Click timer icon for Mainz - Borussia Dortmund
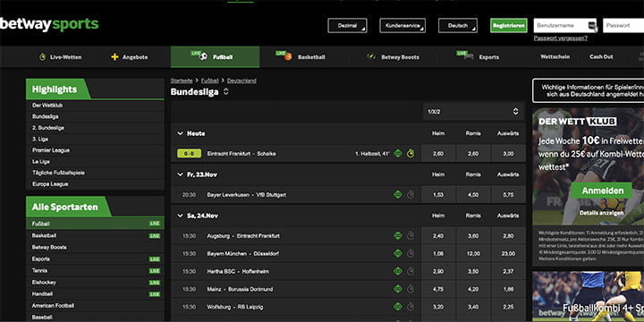Viewport: 644px width, 322px height. tap(411, 289)
